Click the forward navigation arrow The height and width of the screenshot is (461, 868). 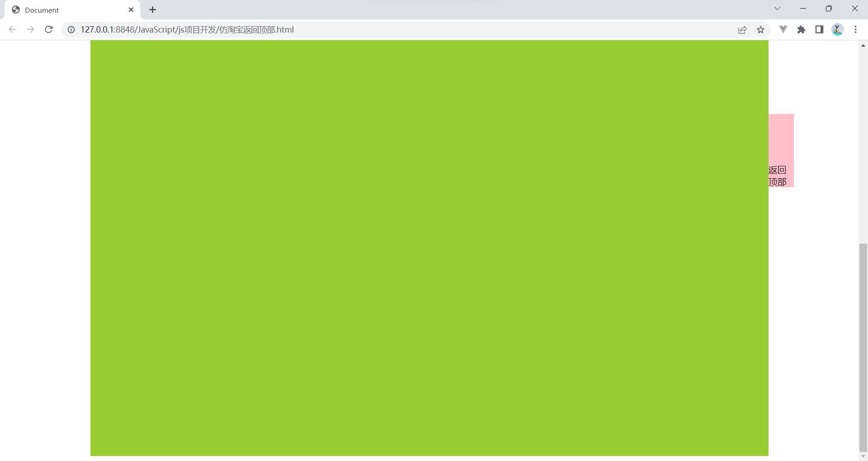click(x=30, y=29)
